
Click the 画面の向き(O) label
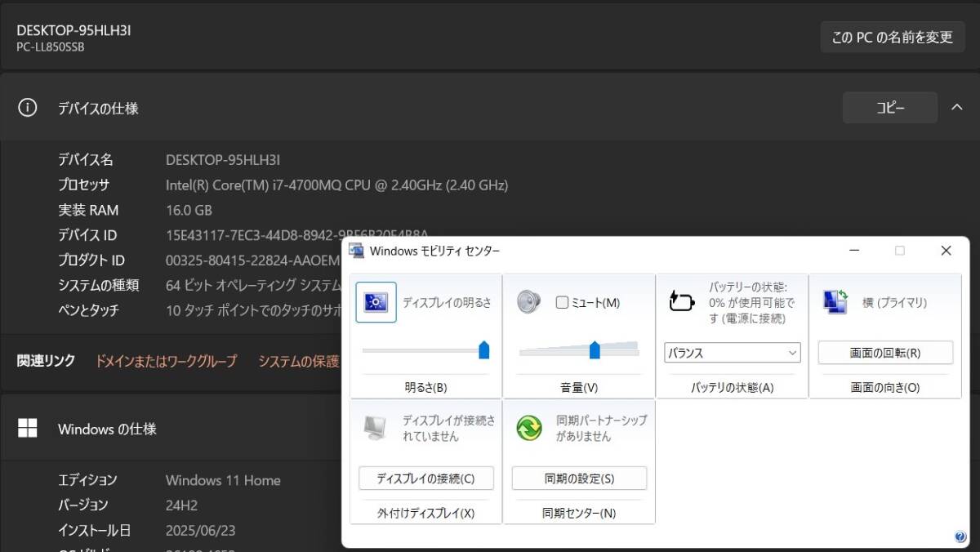point(885,388)
